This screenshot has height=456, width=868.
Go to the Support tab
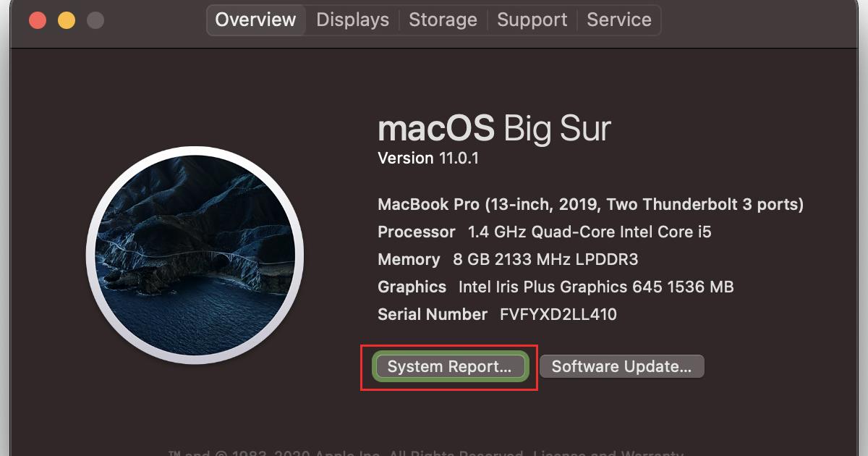[532, 20]
